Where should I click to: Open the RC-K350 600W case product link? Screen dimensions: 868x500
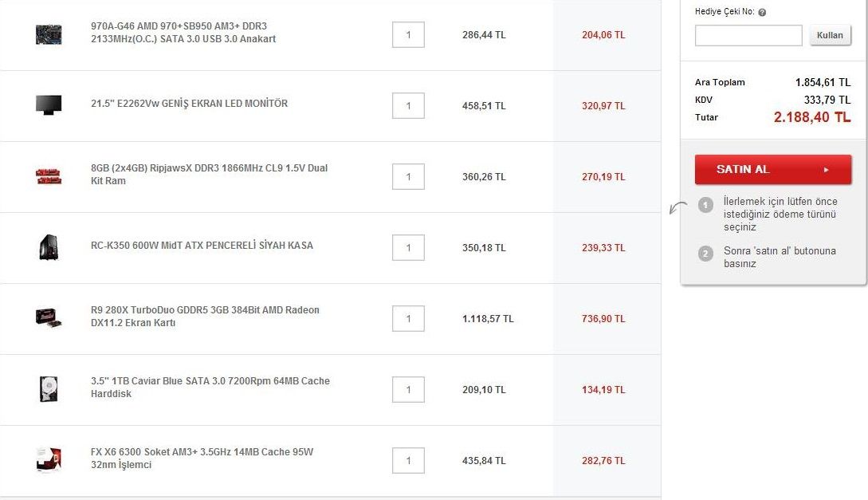coord(202,246)
